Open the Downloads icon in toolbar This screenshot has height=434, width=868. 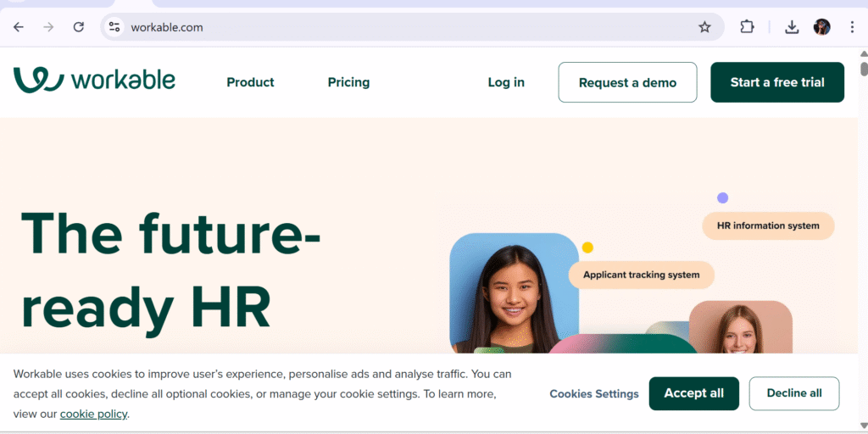[x=792, y=27]
